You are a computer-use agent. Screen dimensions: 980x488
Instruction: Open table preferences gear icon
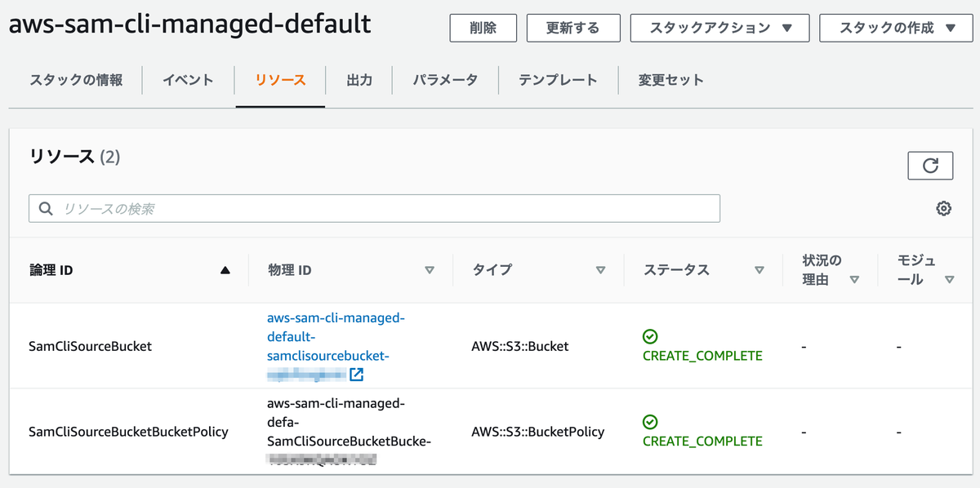[x=943, y=209]
